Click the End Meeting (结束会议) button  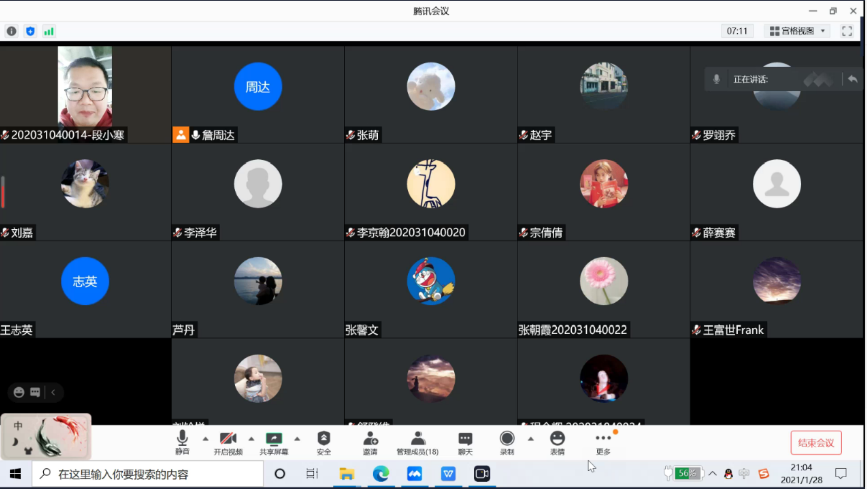(x=816, y=443)
